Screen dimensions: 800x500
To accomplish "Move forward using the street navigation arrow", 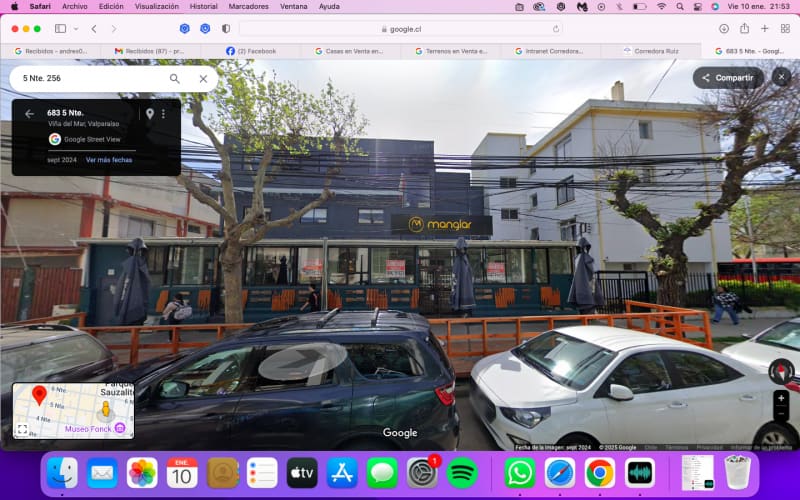I will pos(302,361).
